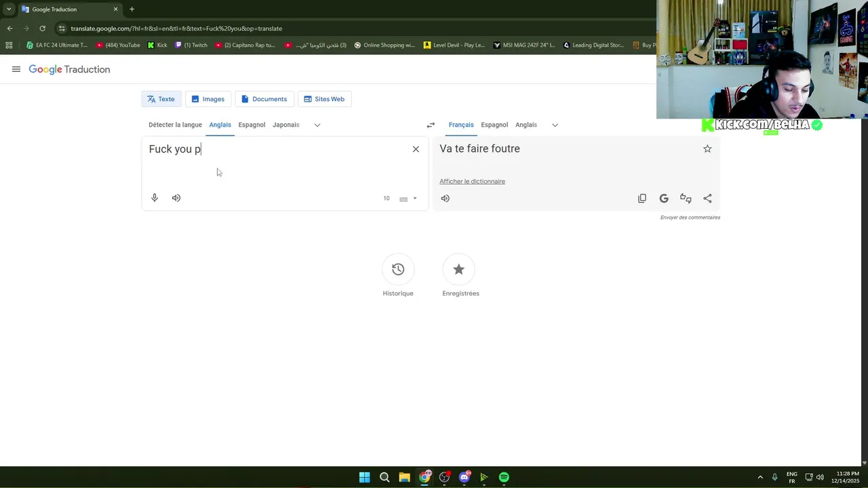Clear the source text with X
The width and height of the screenshot is (868, 488).
tap(416, 149)
